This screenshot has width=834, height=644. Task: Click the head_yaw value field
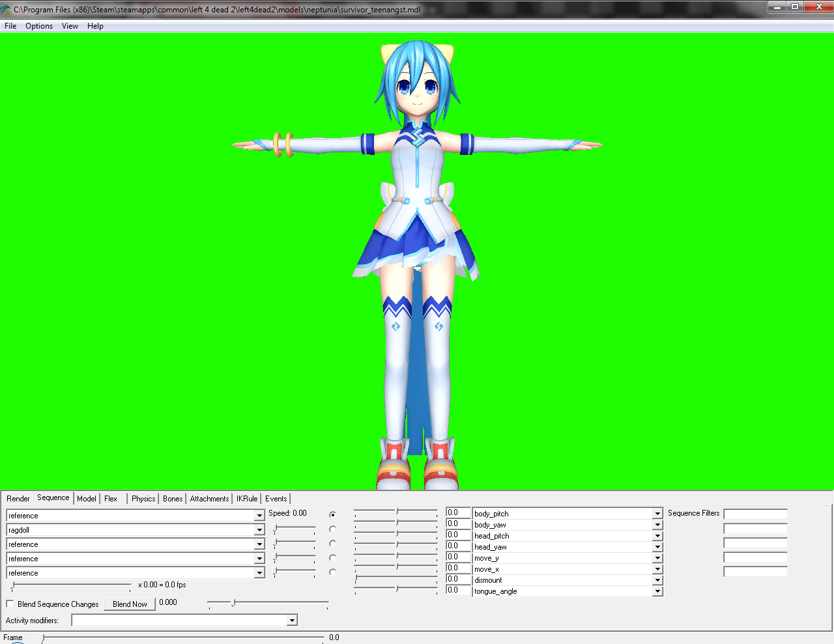pos(458,546)
